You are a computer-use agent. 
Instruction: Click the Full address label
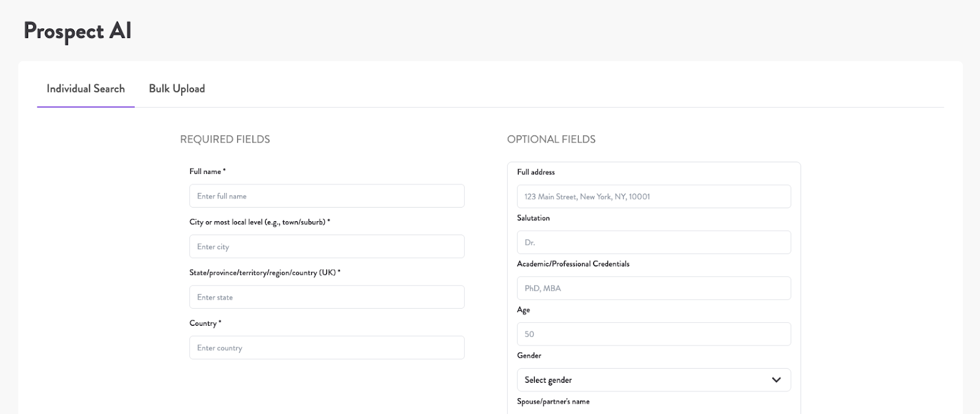click(x=536, y=172)
